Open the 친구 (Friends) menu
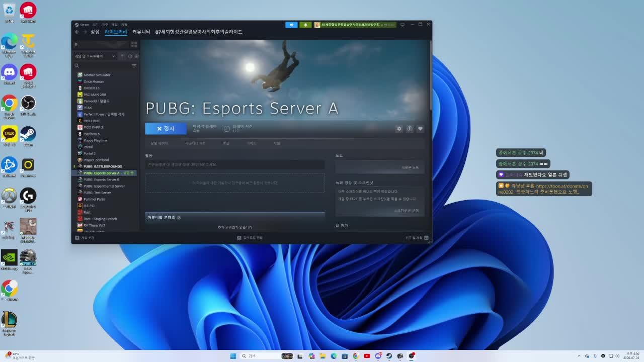 pyautogui.click(x=105, y=25)
